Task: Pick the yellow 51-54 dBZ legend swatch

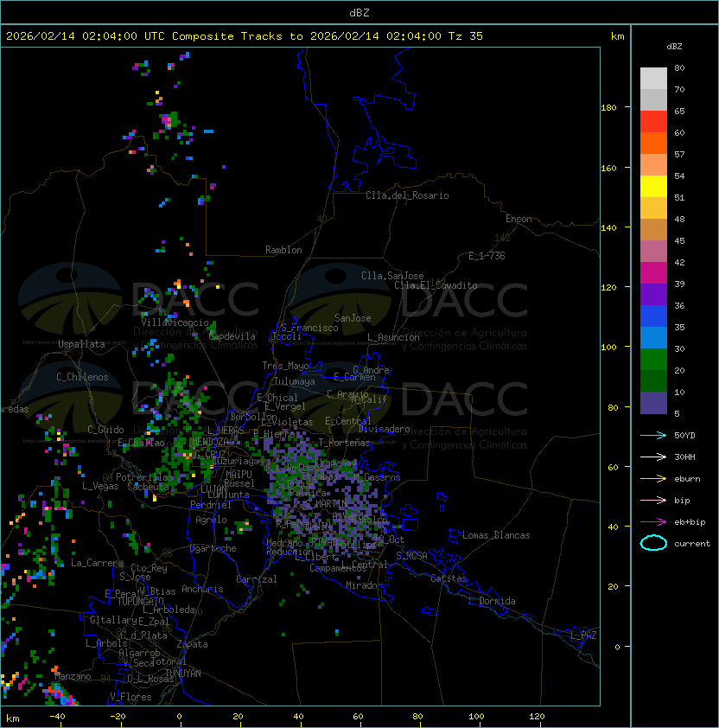Action: click(653, 187)
